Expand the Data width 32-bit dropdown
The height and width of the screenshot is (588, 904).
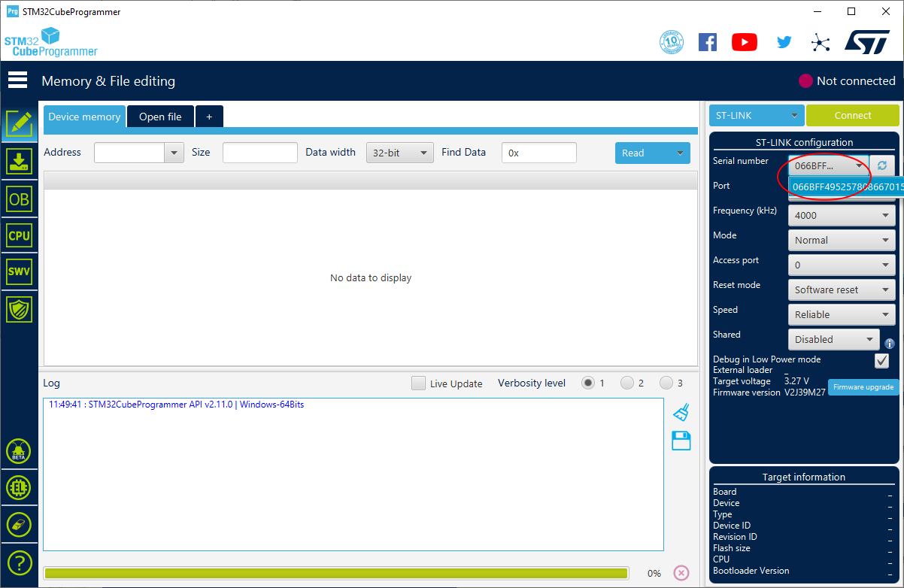(x=400, y=153)
